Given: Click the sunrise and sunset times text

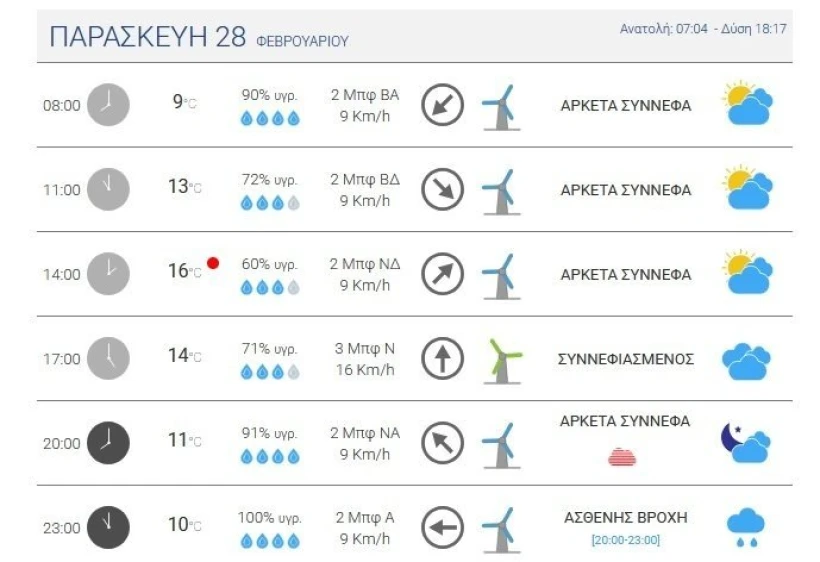Looking at the screenshot, I should coord(703,29).
